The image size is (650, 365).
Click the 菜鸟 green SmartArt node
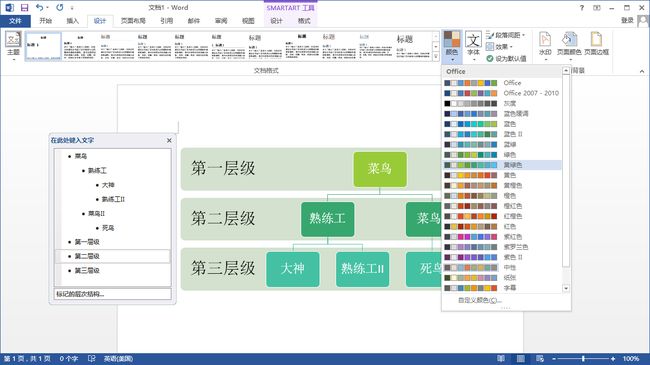[x=380, y=169]
